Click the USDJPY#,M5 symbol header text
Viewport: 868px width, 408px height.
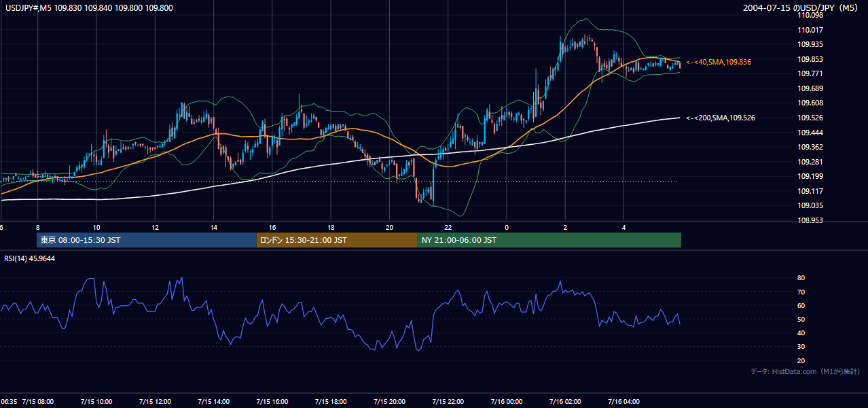click(x=88, y=7)
